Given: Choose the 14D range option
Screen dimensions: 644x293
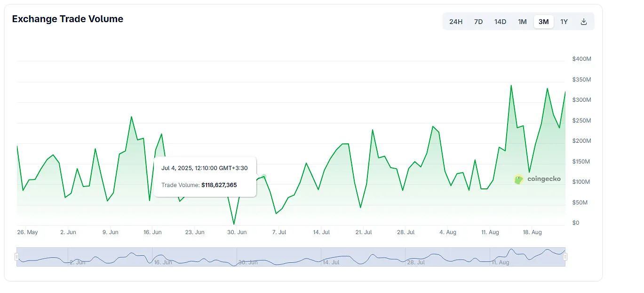Looking at the screenshot, I should coord(500,22).
